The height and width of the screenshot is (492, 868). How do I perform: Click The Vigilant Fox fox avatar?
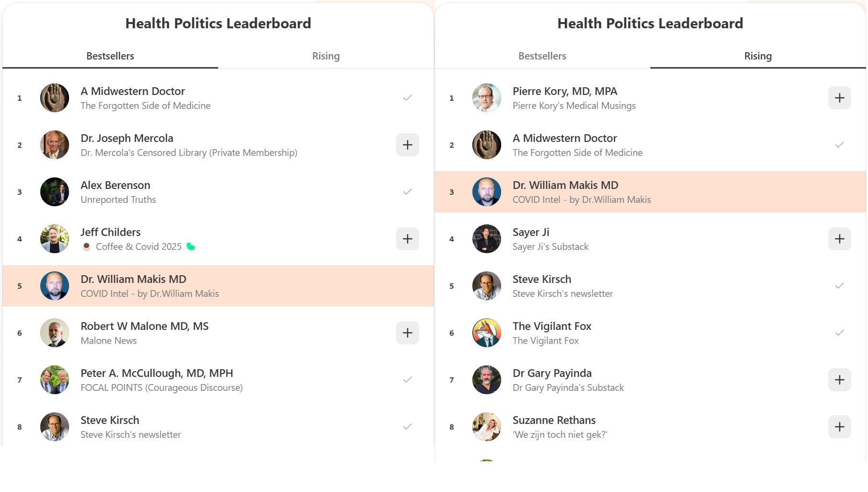pos(486,333)
